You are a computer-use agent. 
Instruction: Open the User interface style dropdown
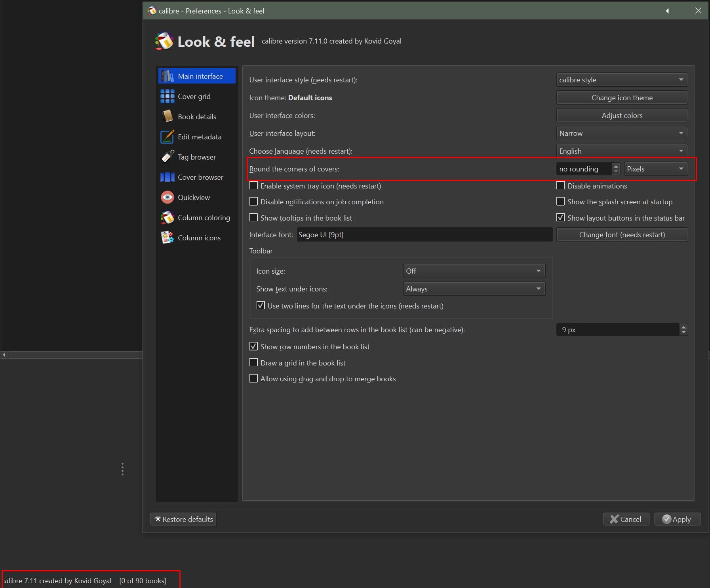pos(622,80)
